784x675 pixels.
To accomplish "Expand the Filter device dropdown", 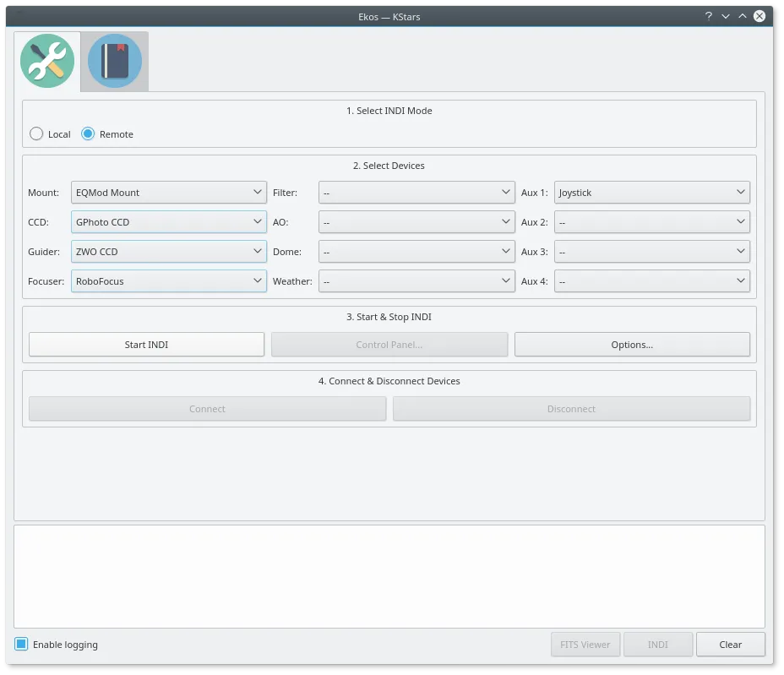I will (416, 193).
